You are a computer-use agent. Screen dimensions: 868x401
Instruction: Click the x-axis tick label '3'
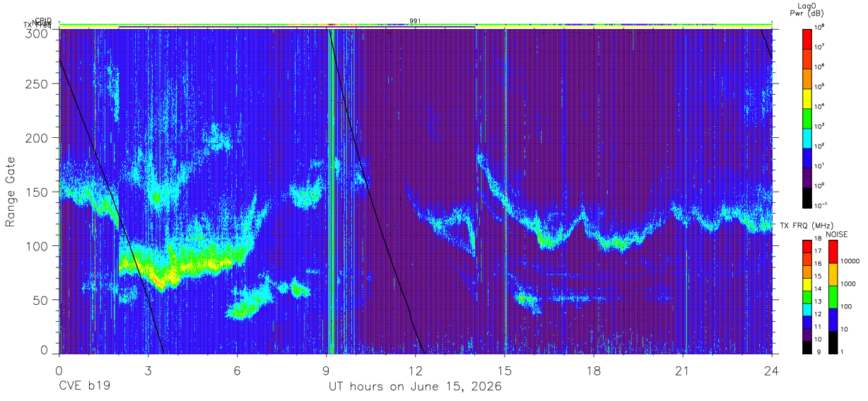148,370
